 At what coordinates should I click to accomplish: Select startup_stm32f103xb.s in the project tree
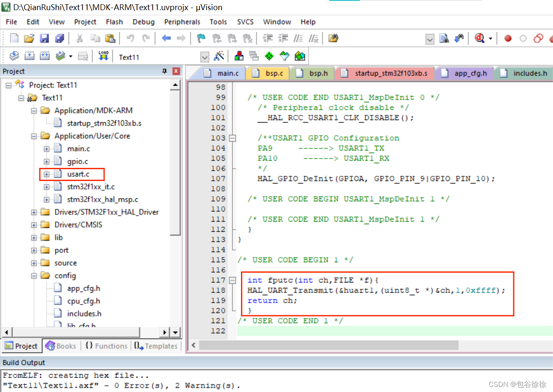tap(104, 123)
